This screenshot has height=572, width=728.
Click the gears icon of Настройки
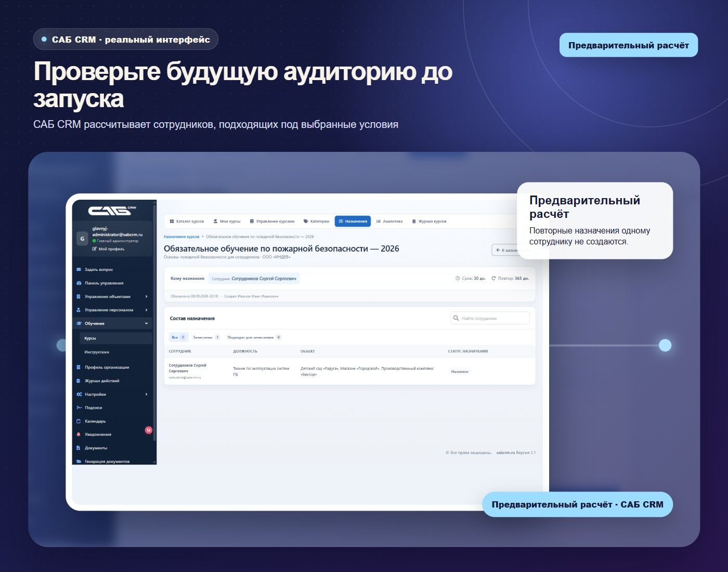pos(79,394)
